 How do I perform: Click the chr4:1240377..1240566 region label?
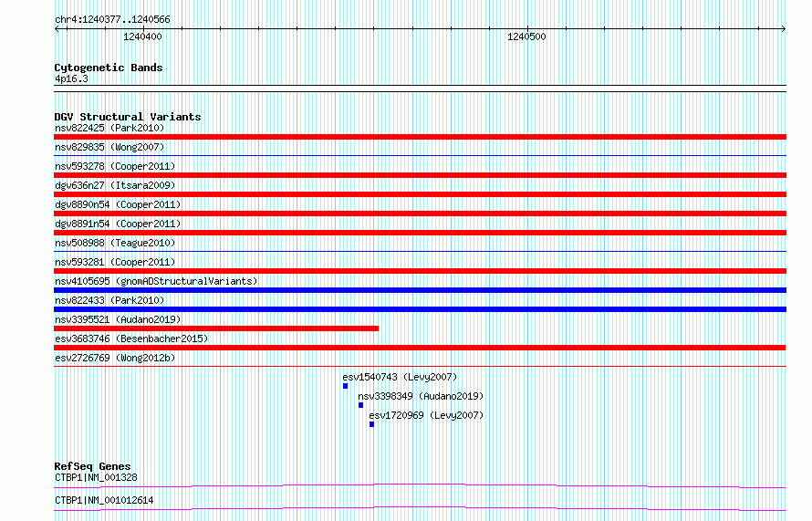(112, 20)
